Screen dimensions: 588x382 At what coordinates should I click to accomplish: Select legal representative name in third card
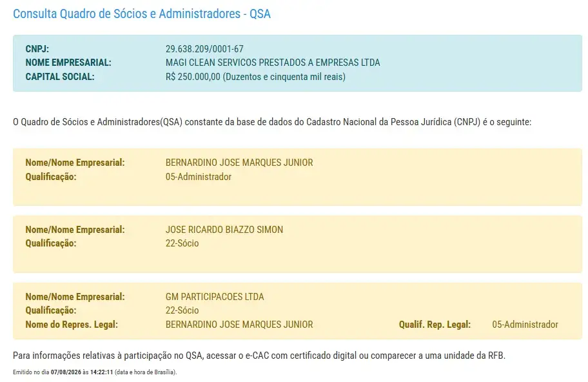tap(239, 324)
